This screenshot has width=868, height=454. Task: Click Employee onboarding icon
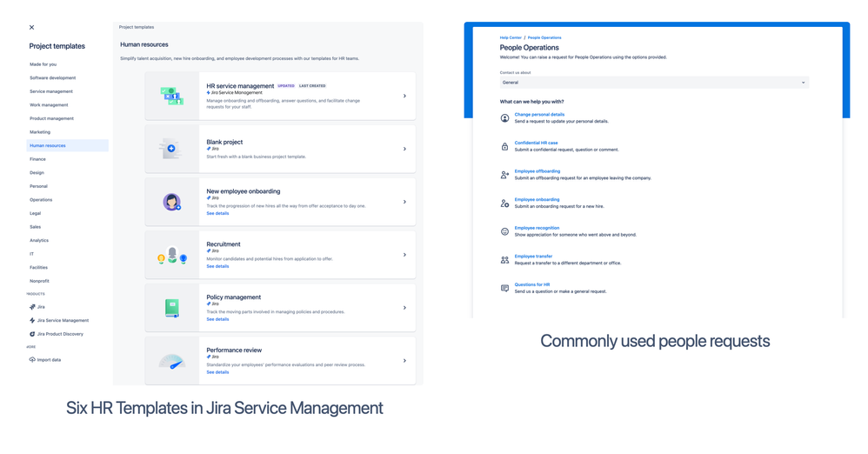pos(504,204)
